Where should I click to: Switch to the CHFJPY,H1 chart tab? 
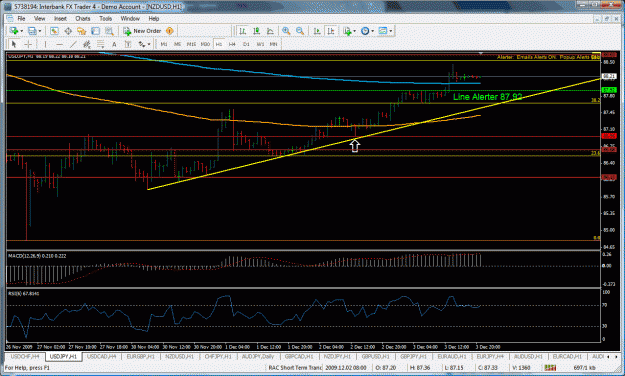[x=218, y=356]
